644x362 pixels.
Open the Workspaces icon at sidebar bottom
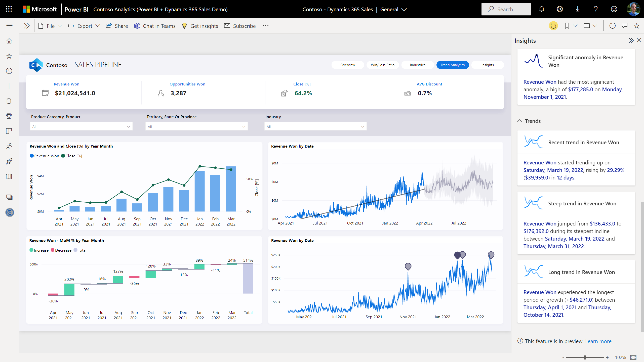[x=9, y=197]
